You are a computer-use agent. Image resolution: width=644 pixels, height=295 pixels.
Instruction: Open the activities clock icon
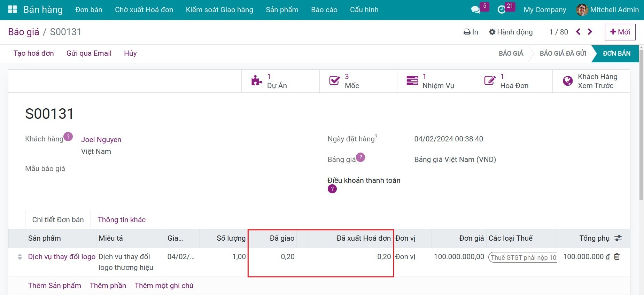coord(502,10)
